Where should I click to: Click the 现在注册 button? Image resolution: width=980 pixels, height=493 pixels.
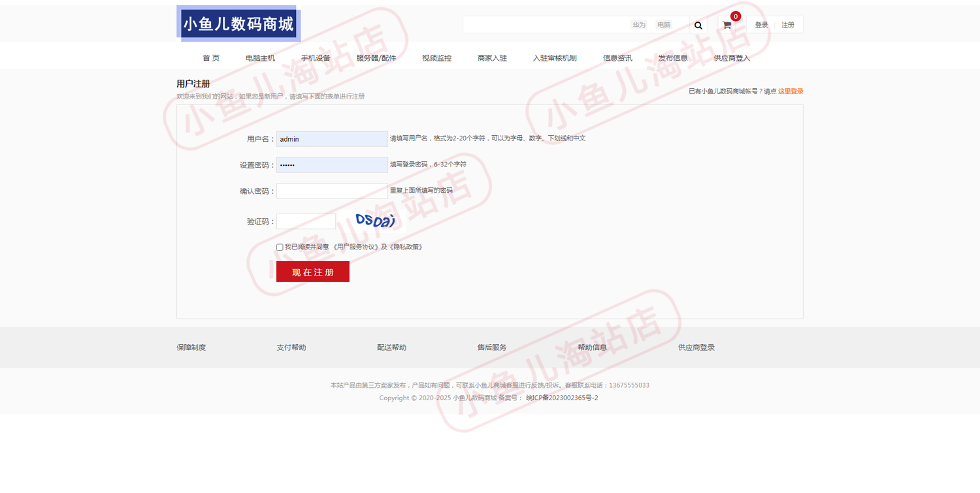click(313, 272)
